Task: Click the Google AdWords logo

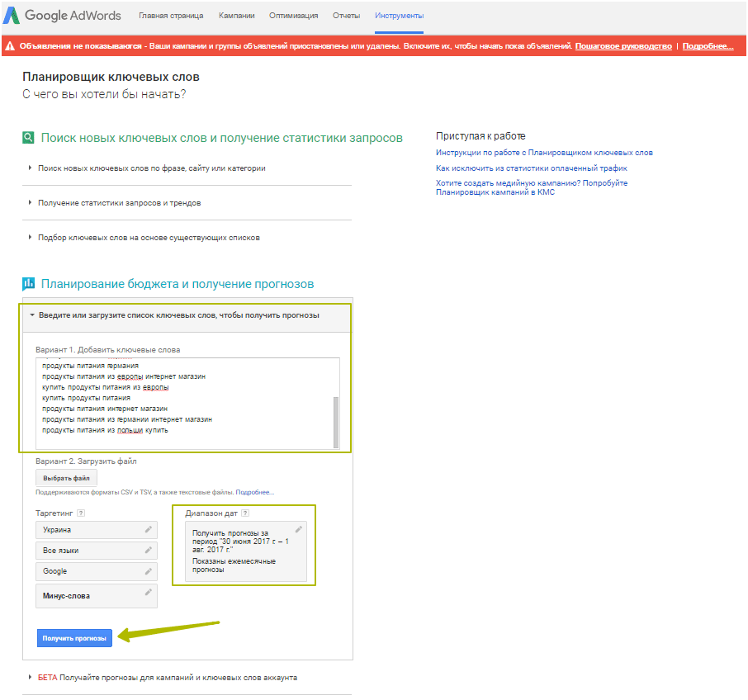Action: [x=62, y=15]
